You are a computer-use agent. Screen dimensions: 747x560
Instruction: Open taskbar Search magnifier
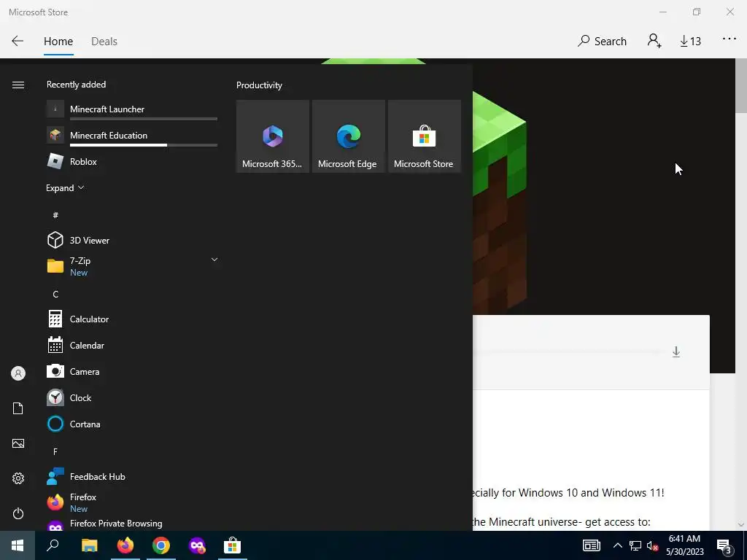53,545
